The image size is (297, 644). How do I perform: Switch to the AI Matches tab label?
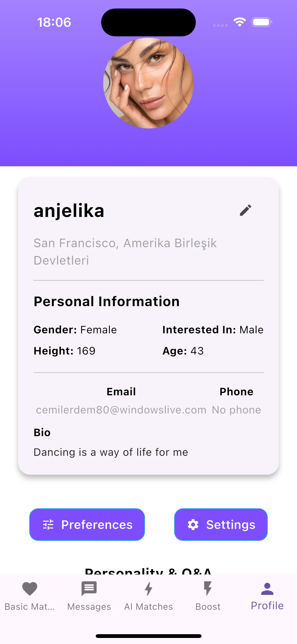click(149, 607)
